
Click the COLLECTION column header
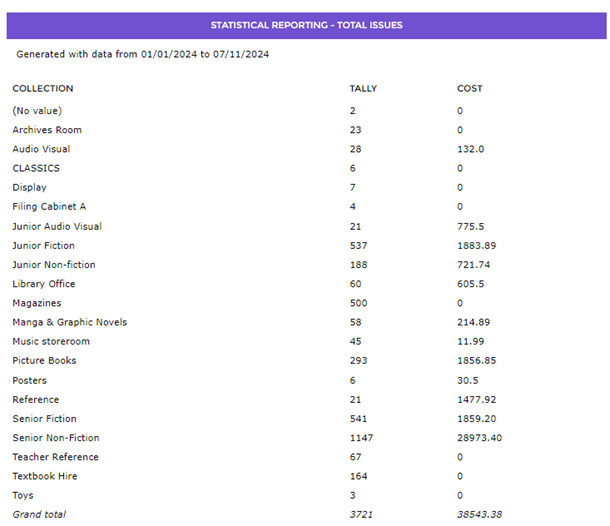pyautogui.click(x=43, y=88)
